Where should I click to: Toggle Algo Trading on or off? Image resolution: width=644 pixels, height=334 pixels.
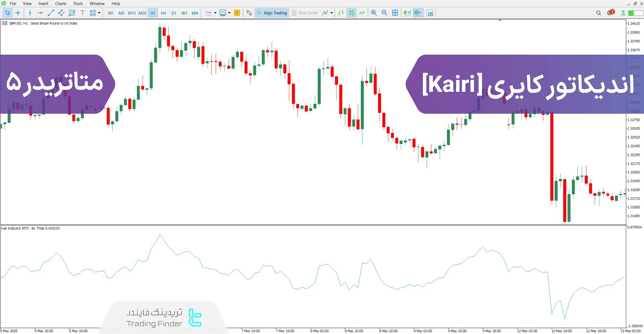(x=272, y=13)
